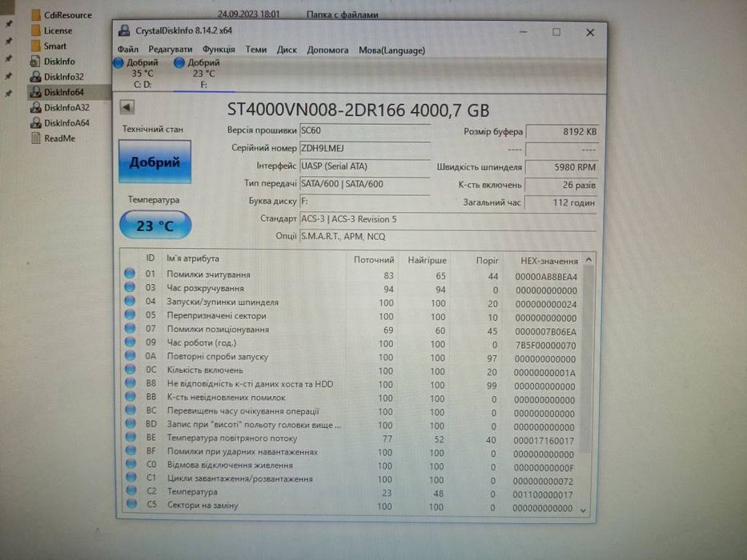Click the serial number field ZDH9LMEJ
Viewport: 747px width, 560px height.
click(365, 149)
